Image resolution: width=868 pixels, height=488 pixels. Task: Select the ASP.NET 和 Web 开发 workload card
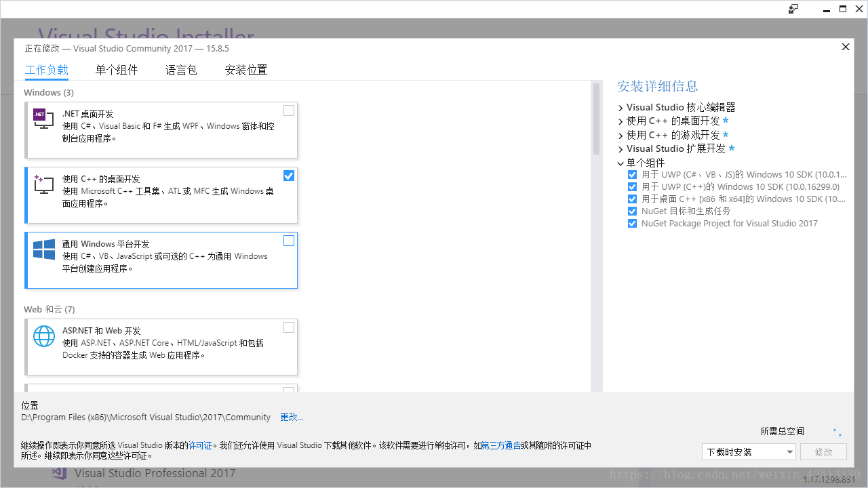tap(161, 347)
